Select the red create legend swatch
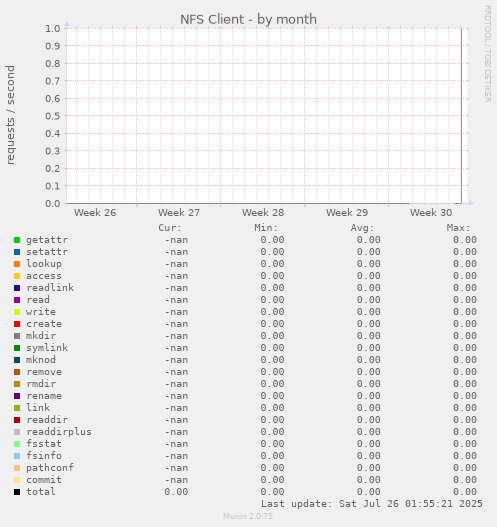 point(17,324)
